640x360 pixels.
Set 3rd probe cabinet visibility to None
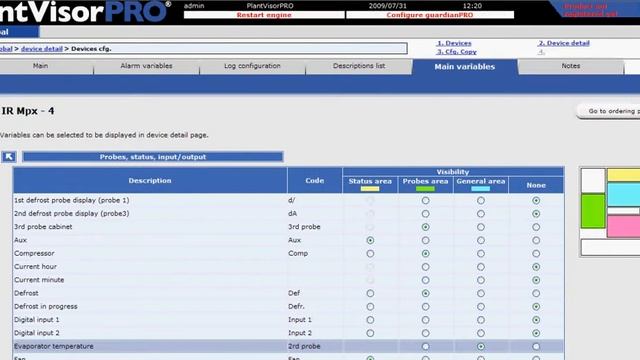pyautogui.click(x=536, y=227)
